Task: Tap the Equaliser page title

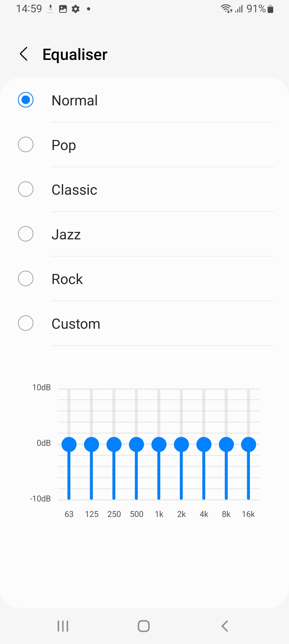Action: click(x=75, y=54)
